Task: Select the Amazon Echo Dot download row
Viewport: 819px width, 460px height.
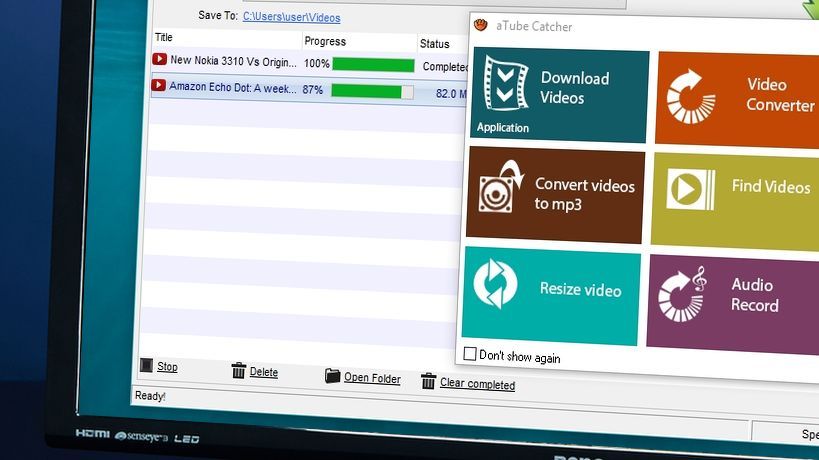Action: (x=309, y=90)
